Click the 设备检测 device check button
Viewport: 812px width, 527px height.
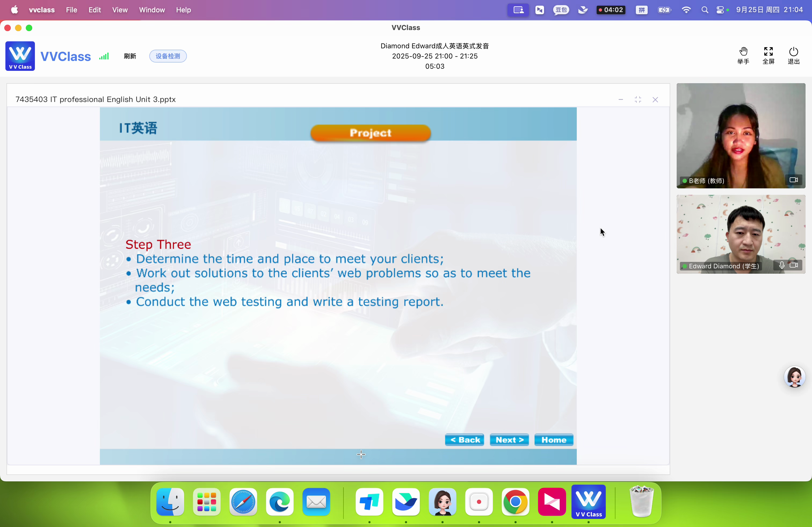pyautogui.click(x=168, y=56)
